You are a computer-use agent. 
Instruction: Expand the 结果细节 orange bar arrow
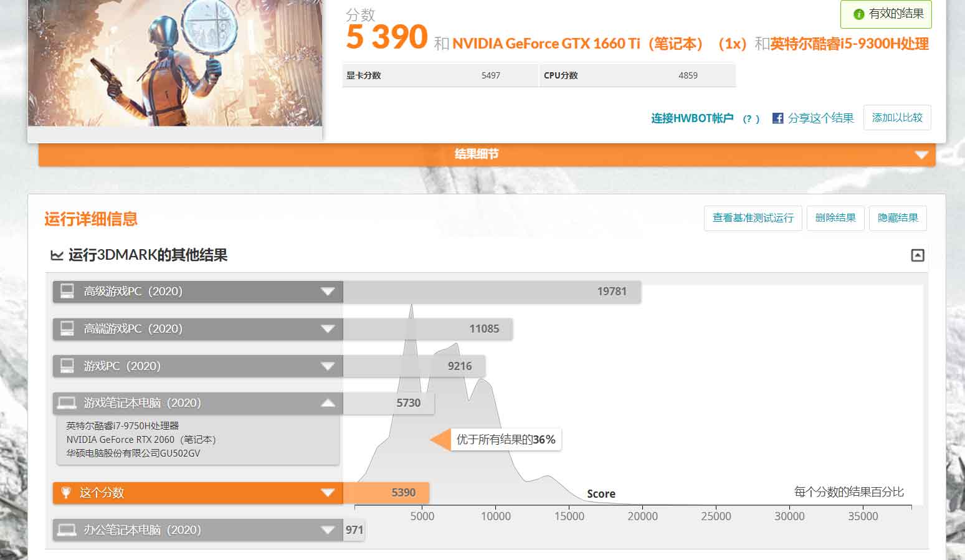pos(921,154)
